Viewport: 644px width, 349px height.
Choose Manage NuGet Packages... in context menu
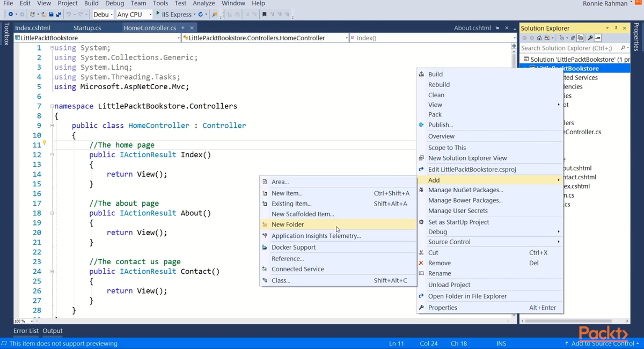click(x=489, y=190)
